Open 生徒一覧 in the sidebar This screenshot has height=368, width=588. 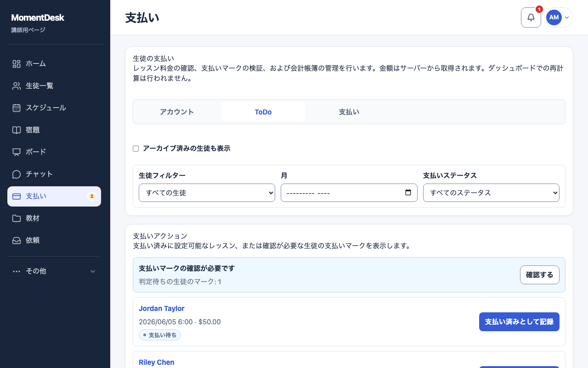click(54, 86)
